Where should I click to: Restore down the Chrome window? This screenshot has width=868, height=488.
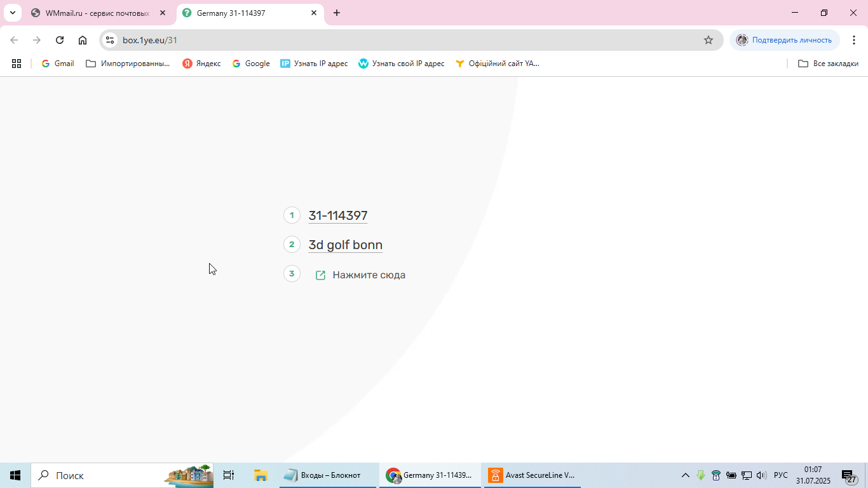824,13
